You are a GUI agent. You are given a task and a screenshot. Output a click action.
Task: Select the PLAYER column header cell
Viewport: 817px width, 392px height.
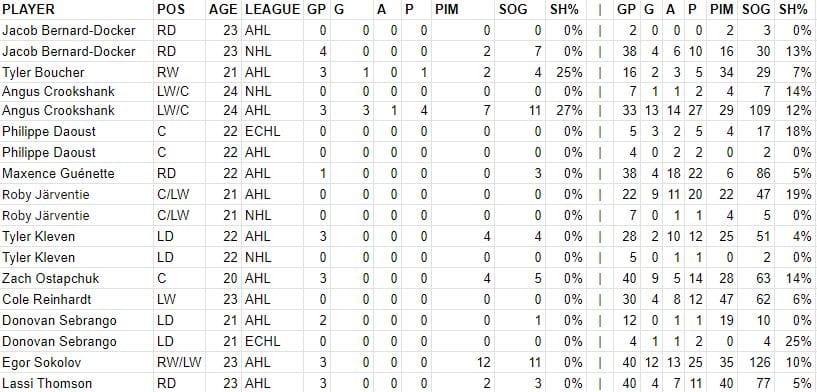pos(77,9)
